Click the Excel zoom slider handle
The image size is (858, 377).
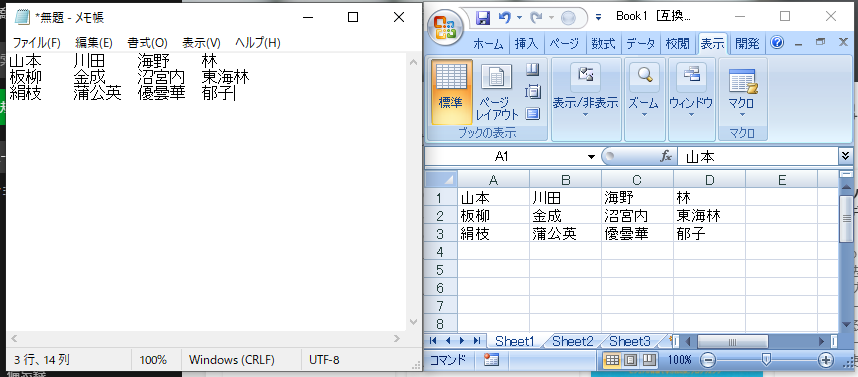(x=767, y=359)
